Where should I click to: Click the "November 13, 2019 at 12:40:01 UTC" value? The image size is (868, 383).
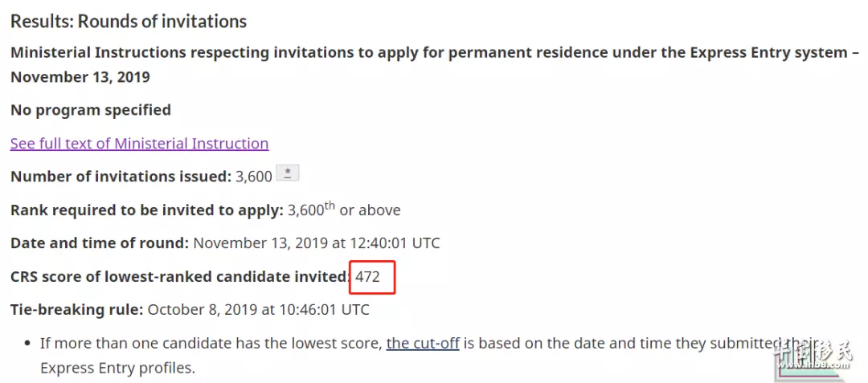[x=317, y=243]
